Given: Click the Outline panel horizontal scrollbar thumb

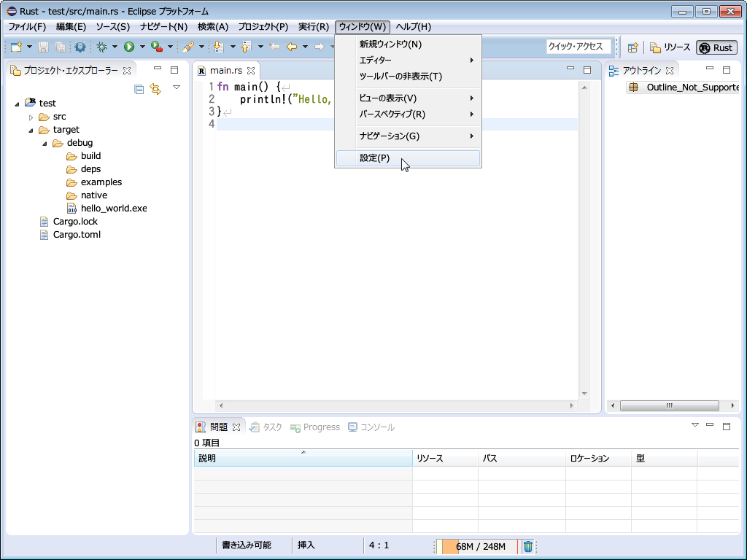Looking at the screenshot, I should 670,405.
